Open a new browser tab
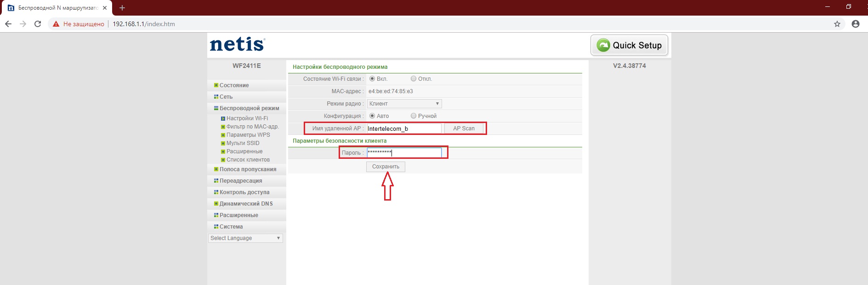 122,8
